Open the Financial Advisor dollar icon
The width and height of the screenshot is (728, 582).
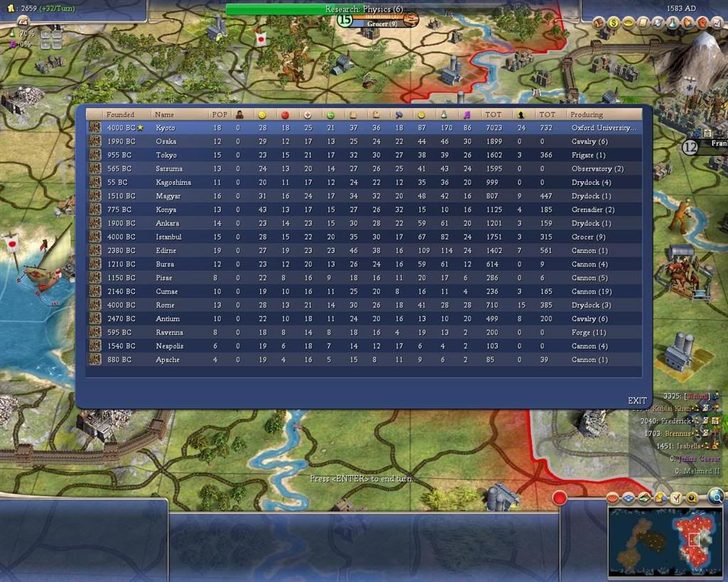point(614,23)
